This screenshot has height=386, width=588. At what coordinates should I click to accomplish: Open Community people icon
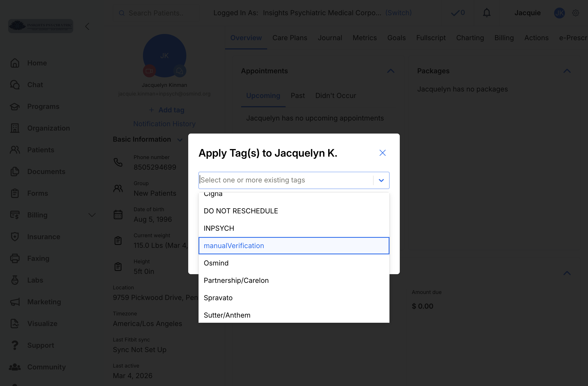[15, 367]
